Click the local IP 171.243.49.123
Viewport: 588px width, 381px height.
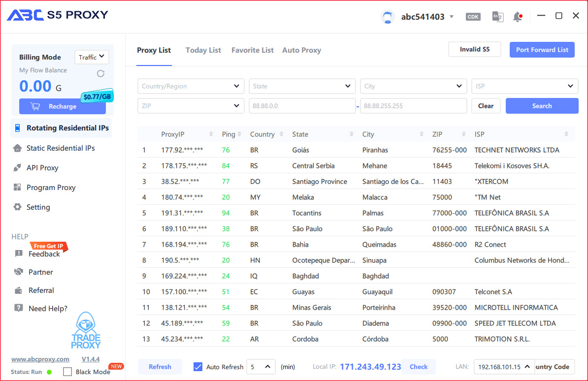tap(370, 367)
